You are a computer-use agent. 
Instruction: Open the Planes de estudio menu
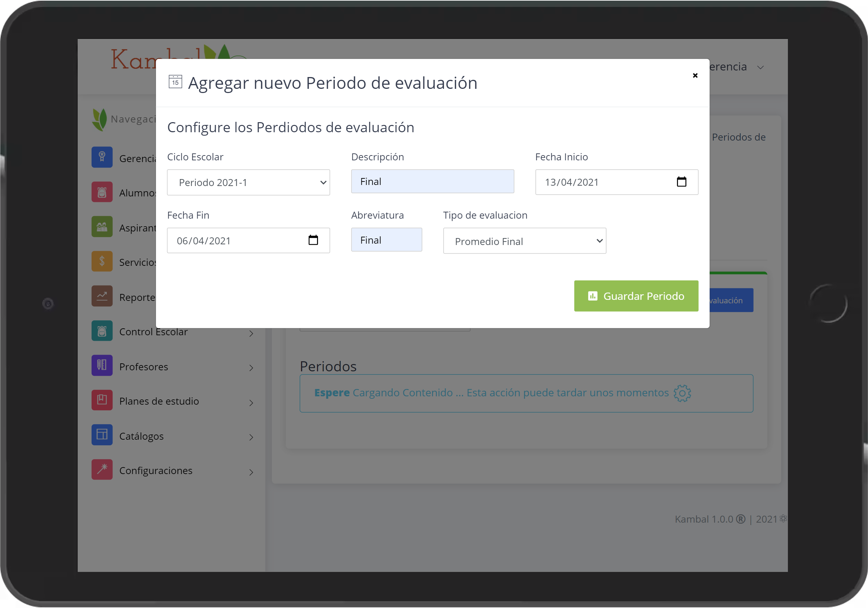(x=173, y=401)
